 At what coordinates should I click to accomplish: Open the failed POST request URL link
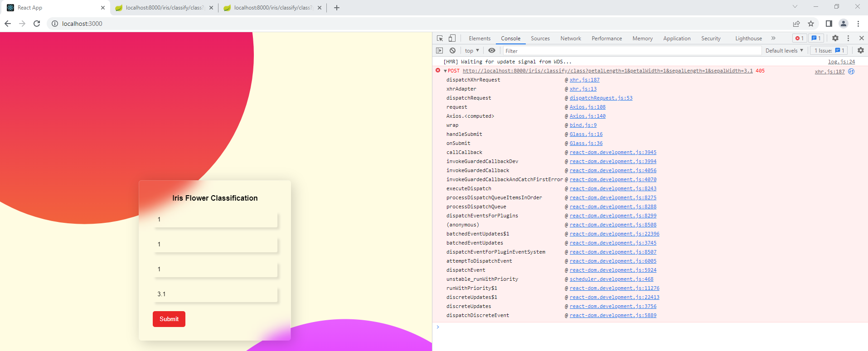click(607, 71)
